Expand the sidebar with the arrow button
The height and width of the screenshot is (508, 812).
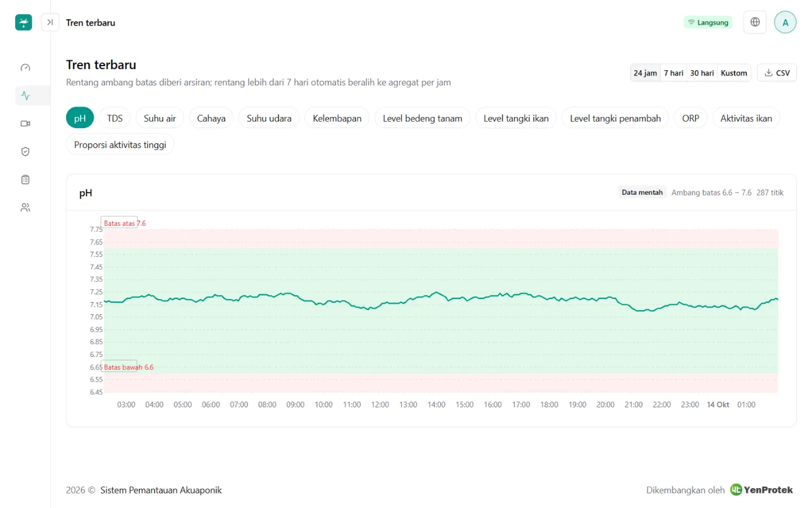click(x=50, y=22)
